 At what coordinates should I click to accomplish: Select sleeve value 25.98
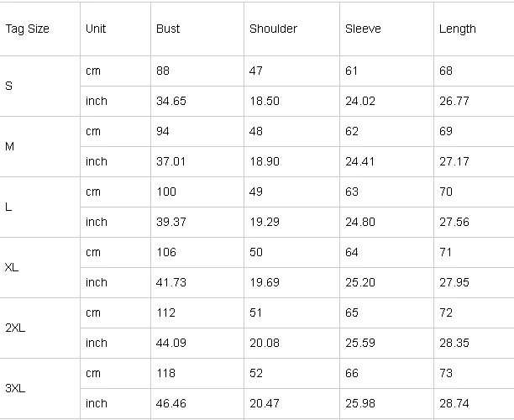tap(360, 403)
